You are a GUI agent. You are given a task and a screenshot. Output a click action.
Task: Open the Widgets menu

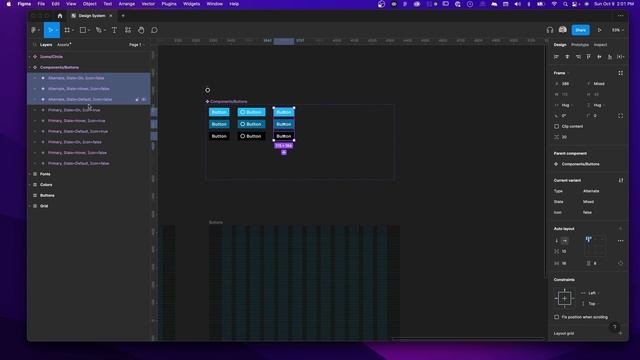pos(191,4)
